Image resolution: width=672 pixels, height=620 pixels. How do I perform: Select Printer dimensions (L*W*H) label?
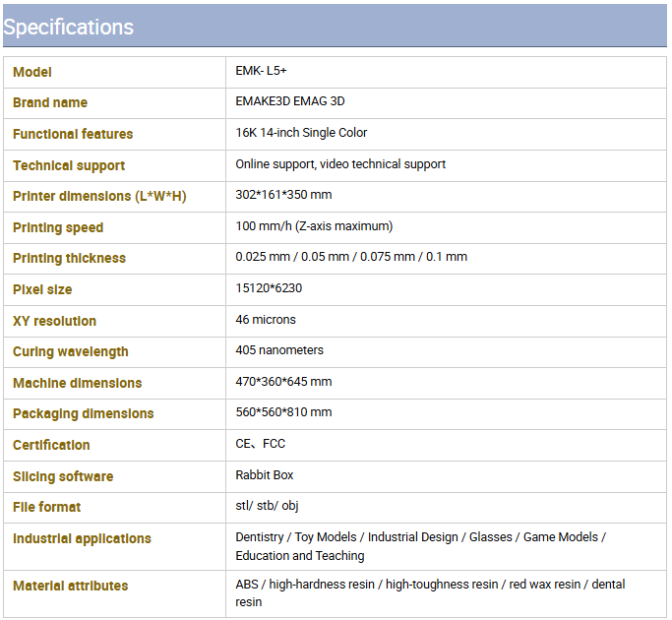99,197
